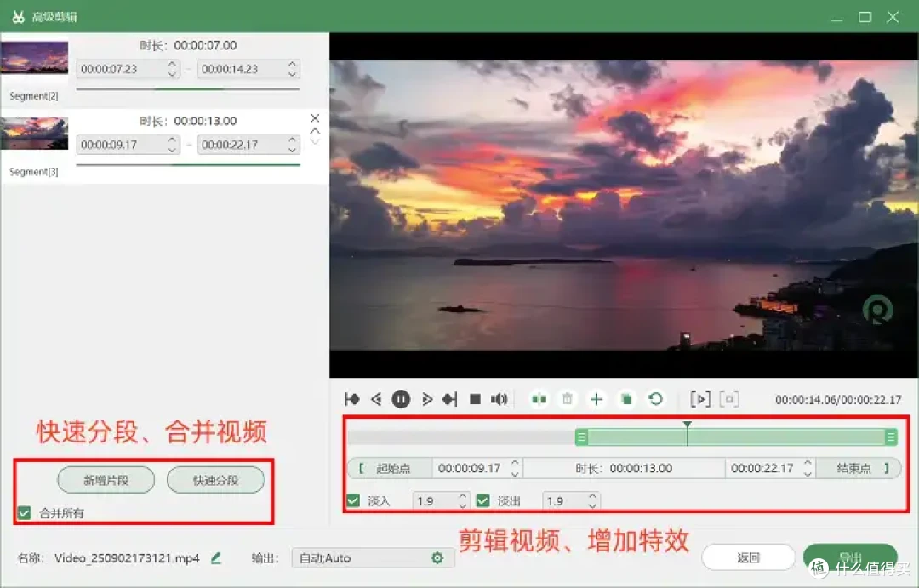Screen dimensions: 919x588
Task: Pause the video playback
Action: (x=401, y=399)
